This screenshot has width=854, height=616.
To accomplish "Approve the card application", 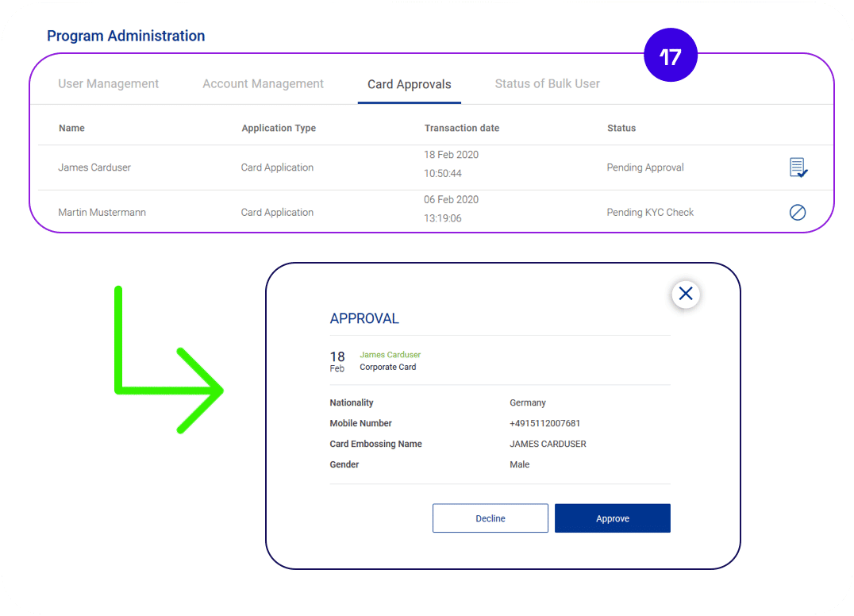I will click(613, 518).
